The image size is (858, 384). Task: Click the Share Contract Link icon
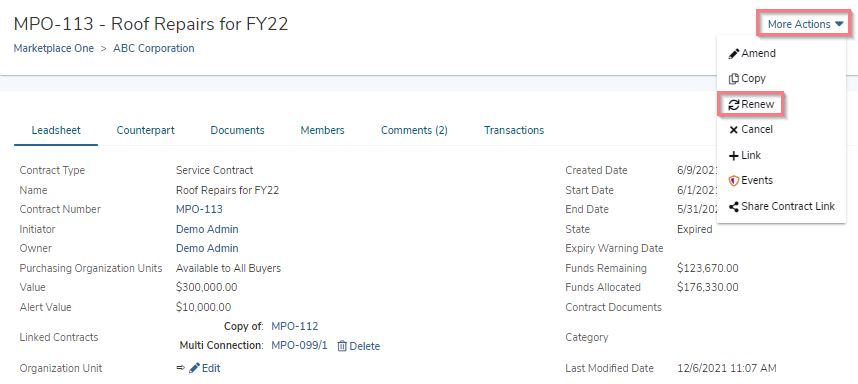[x=734, y=207]
